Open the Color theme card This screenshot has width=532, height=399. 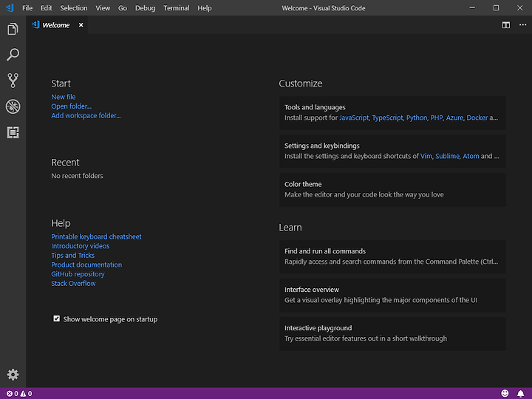click(x=392, y=190)
